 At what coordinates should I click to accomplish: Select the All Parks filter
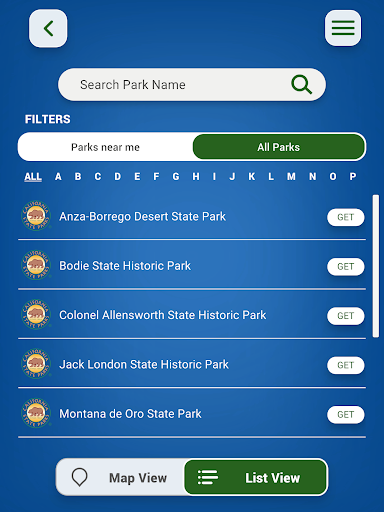click(x=279, y=147)
